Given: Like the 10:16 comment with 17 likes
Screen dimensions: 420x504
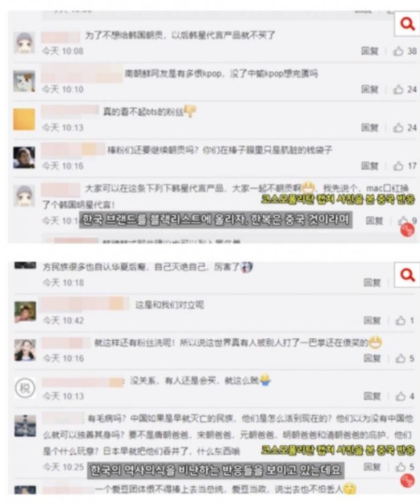Looking at the screenshot, I should (x=398, y=166).
